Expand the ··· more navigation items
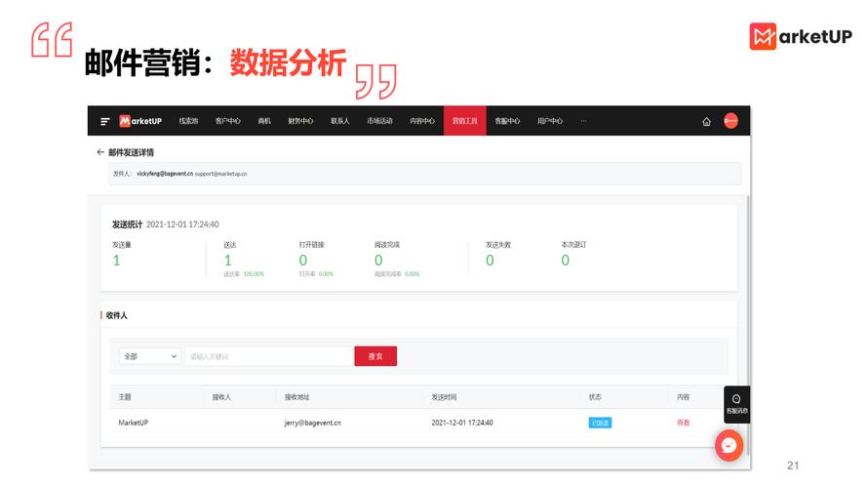Screen dimensions: 868x488 pos(583,121)
